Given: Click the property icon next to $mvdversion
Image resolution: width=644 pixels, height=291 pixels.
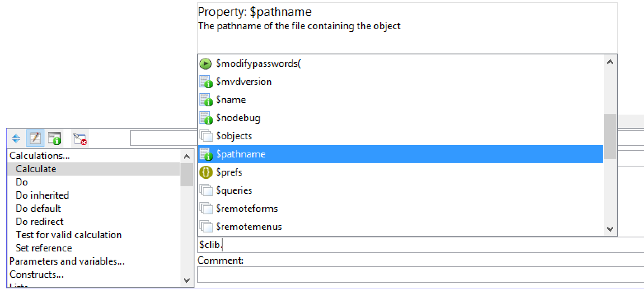Looking at the screenshot, I should point(206,82).
